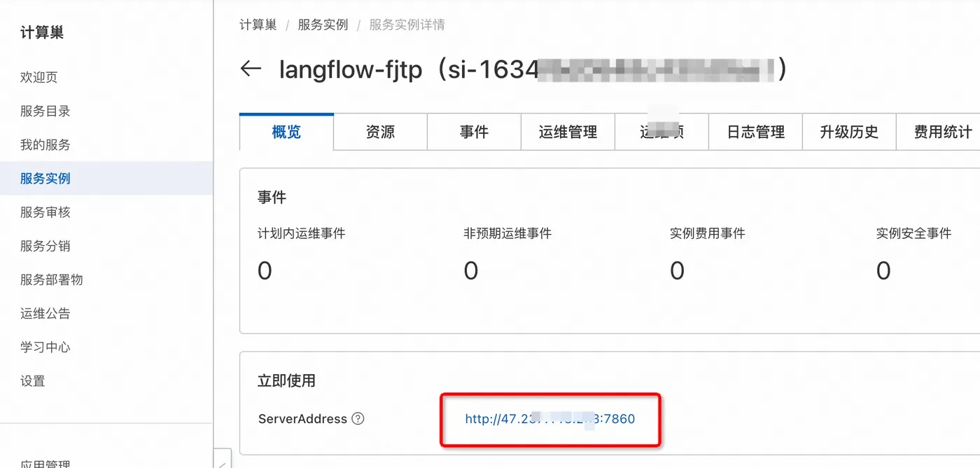Screen dimensions: 980x468
Task: Switch to the 资源 tab
Action: pos(379,132)
